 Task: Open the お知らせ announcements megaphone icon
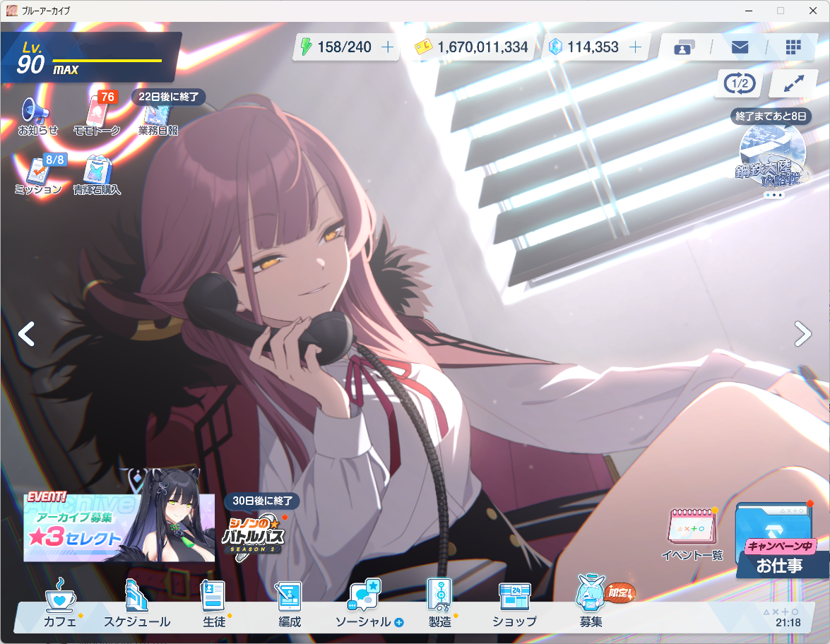click(36, 113)
